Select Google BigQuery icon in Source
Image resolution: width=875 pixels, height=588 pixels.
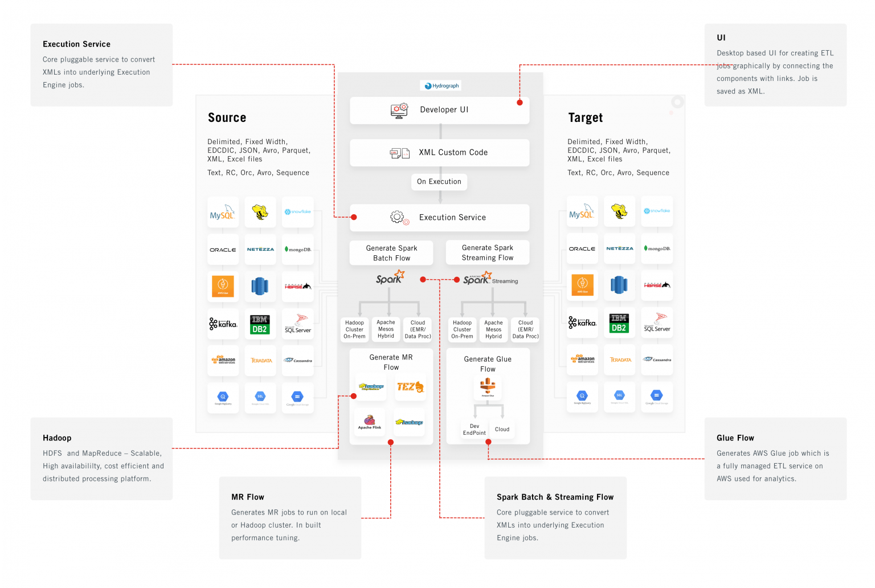pos(223,398)
